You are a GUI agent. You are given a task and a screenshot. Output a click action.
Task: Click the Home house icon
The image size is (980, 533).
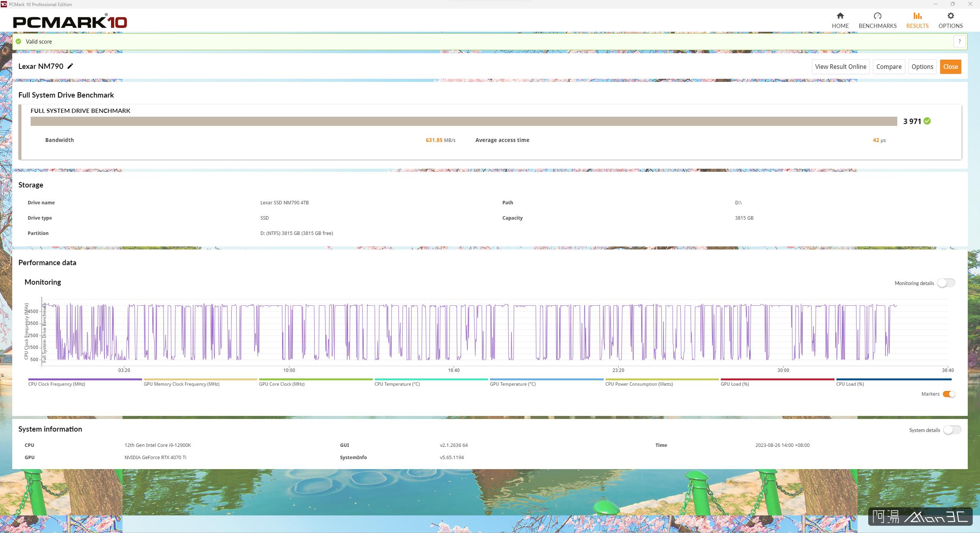tap(840, 16)
